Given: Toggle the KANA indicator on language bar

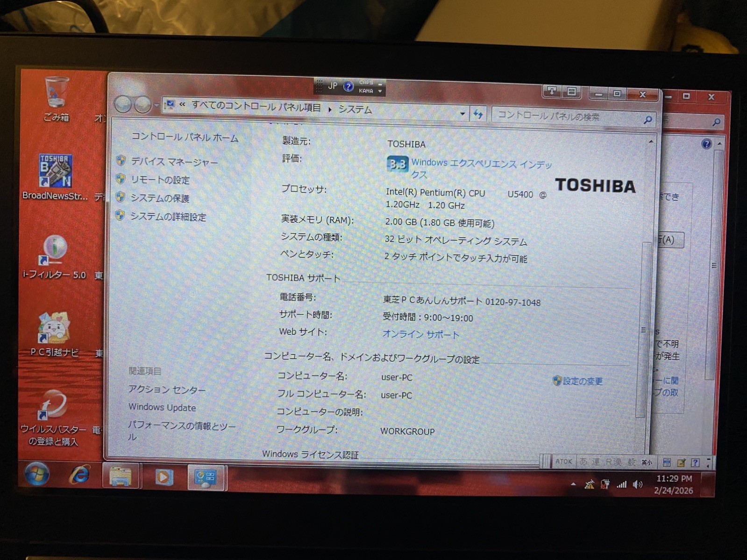Looking at the screenshot, I should 366,91.
